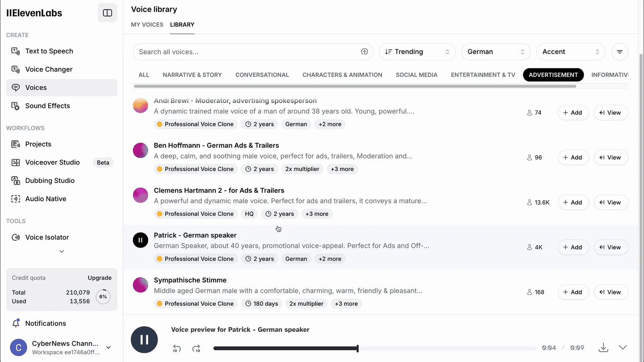Viewport: 644px width, 362px height.
Task: Open the Trending sort dropdown
Action: tap(417, 52)
